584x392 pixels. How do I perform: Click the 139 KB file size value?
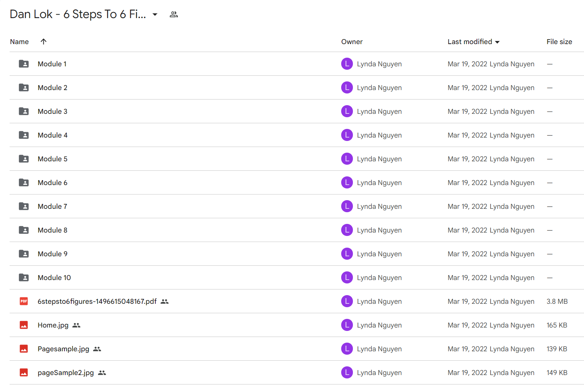tap(557, 349)
